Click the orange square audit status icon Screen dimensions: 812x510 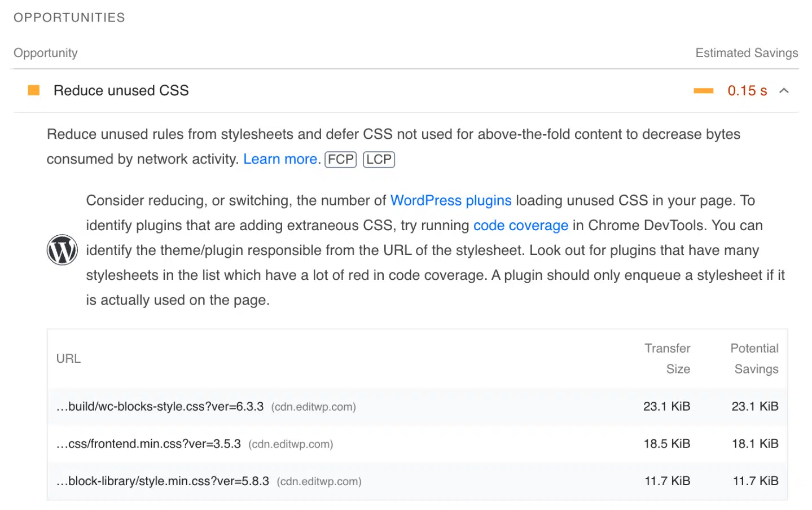34,90
